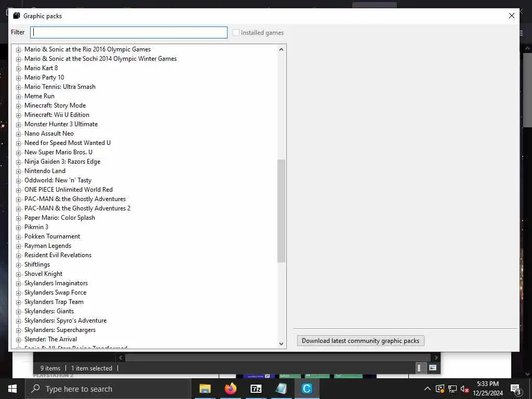Select Resident Evil Revelations entry
The image size is (532, 399).
pyautogui.click(x=58, y=255)
